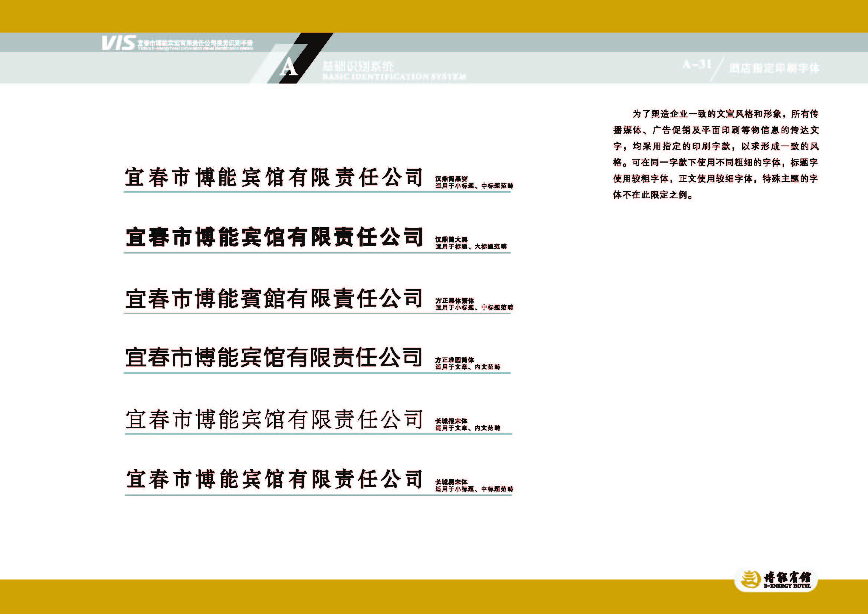The width and height of the screenshot is (868, 614).
Task: Click the usage note '适用于标题、大标题范畴'
Action: pyautogui.click(x=471, y=246)
